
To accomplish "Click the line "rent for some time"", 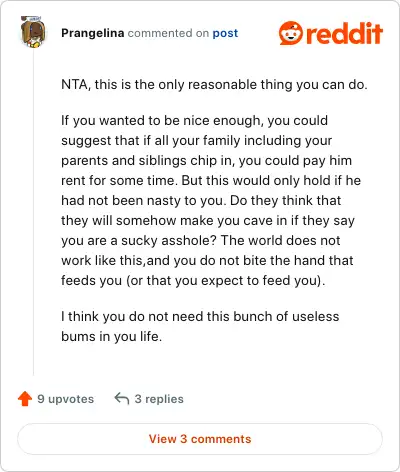I will tap(211, 181).
